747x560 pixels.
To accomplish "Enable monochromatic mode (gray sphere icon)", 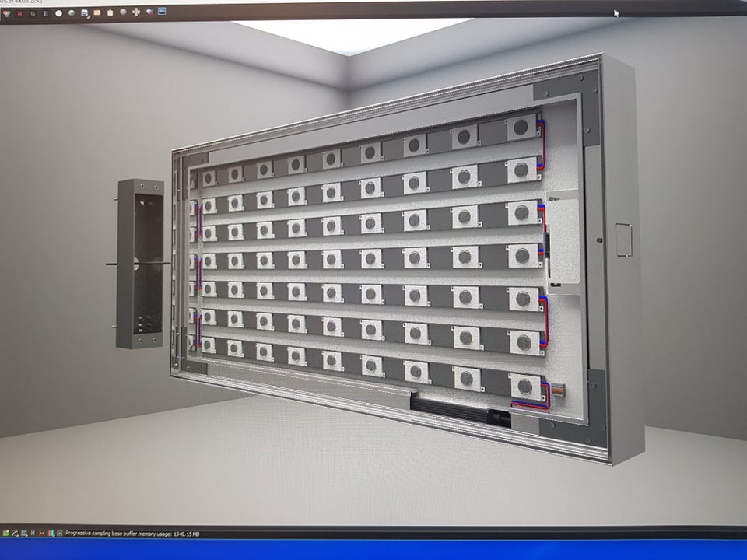I will 72,13.
